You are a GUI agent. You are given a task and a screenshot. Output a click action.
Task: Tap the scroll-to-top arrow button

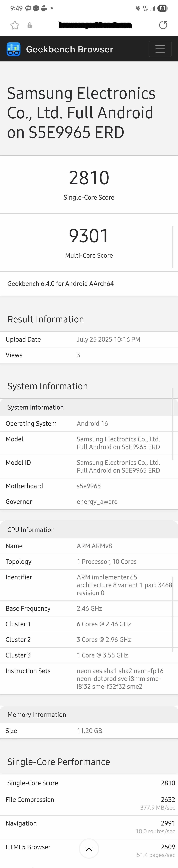pos(89,848)
